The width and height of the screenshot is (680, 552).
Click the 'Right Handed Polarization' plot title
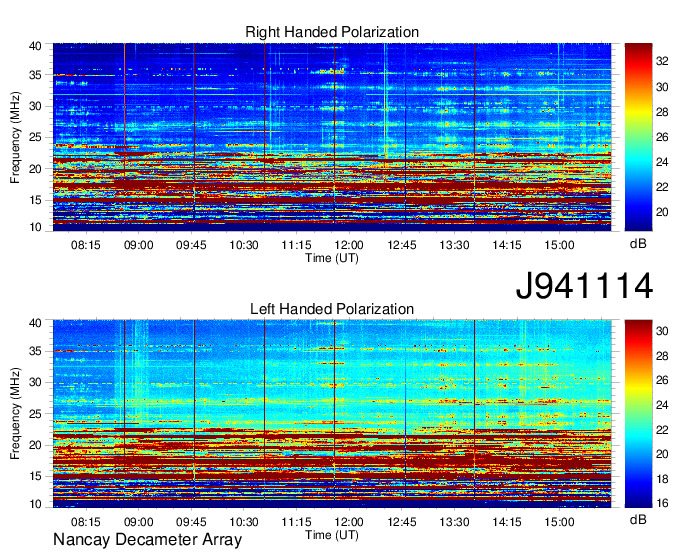click(x=332, y=32)
